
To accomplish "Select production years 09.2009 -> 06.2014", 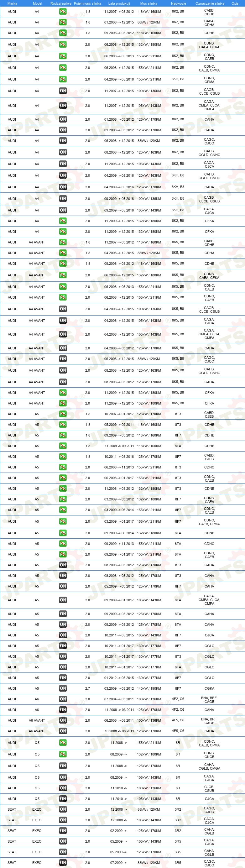I will pyautogui.click(x=119, y=533).
